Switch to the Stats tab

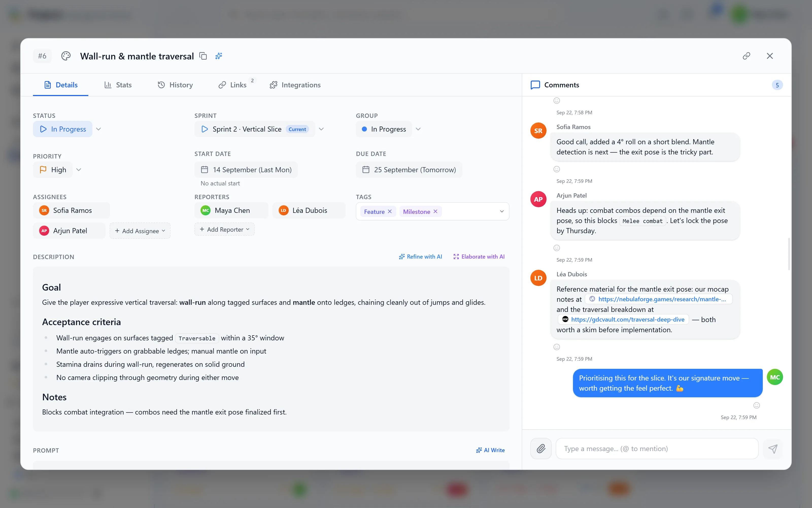pos(118,85)
